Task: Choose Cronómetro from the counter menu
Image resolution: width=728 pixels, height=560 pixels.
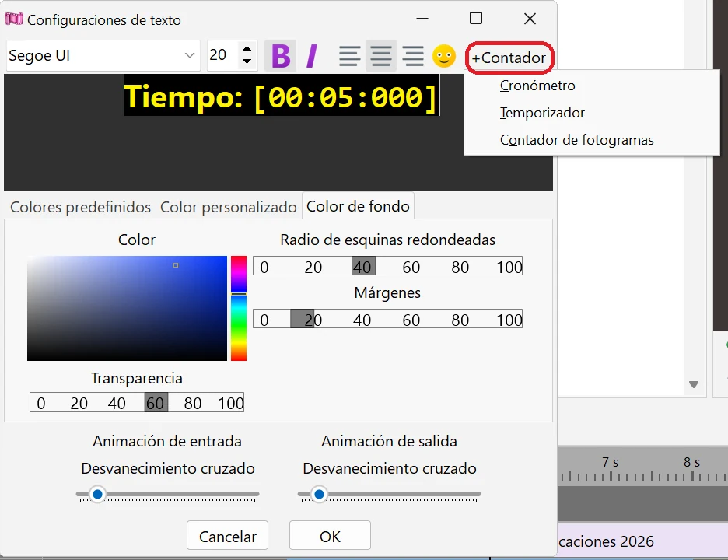Action: pos(537,86)
